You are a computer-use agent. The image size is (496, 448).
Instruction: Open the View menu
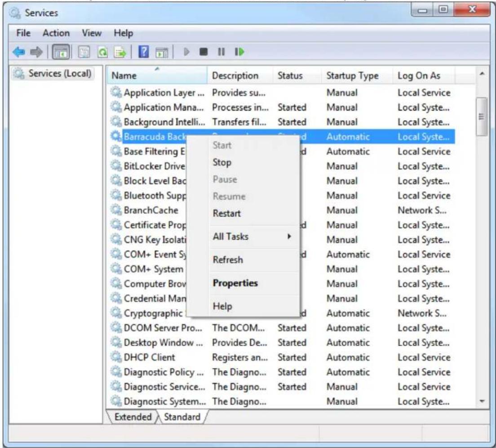point(92,33)
